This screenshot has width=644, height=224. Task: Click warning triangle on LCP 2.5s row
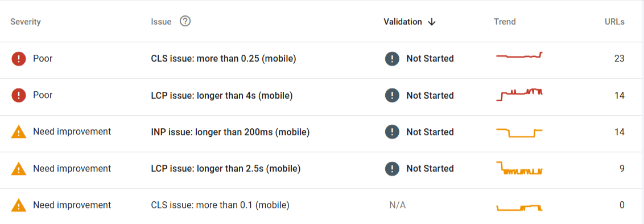(18, 168)
